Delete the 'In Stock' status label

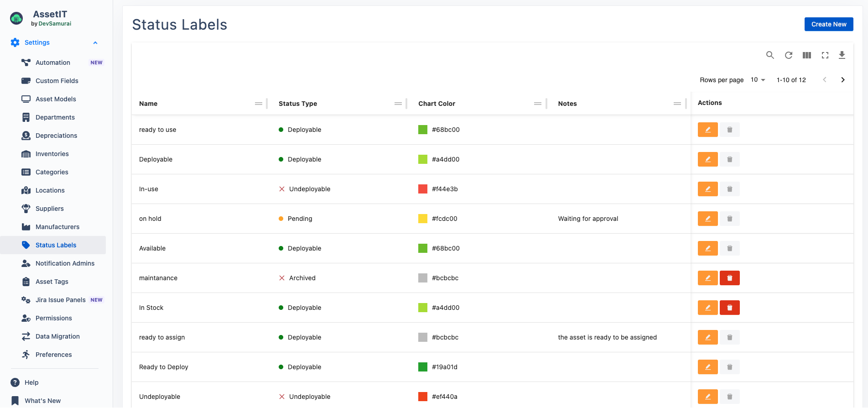(729, 308)
